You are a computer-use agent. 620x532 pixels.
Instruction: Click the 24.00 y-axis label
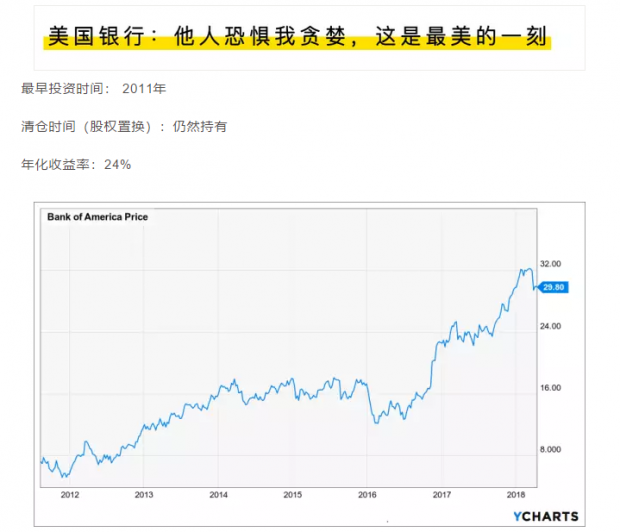[550, 326]
